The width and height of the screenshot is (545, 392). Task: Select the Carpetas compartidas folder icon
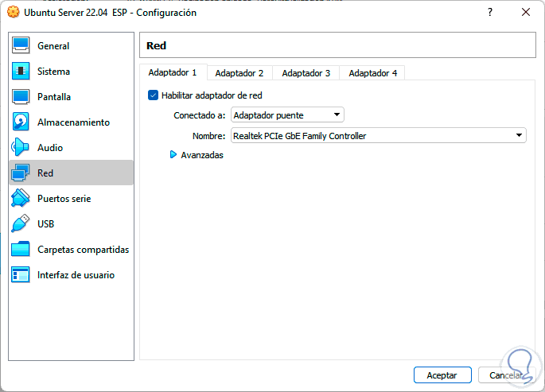(21, 250)
